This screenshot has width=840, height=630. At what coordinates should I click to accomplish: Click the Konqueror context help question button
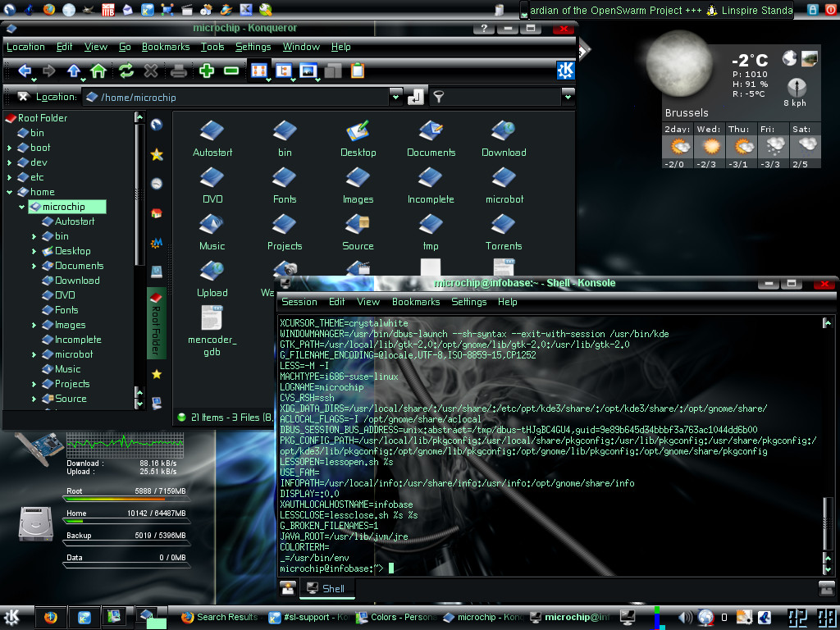483,29
